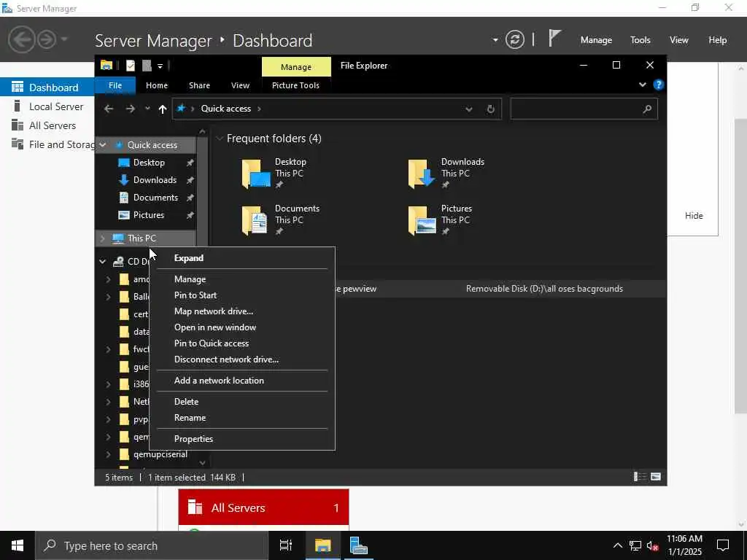Click the File Explorer back arrow
This screenshot has width=747, height=560.
pos(109,109)
